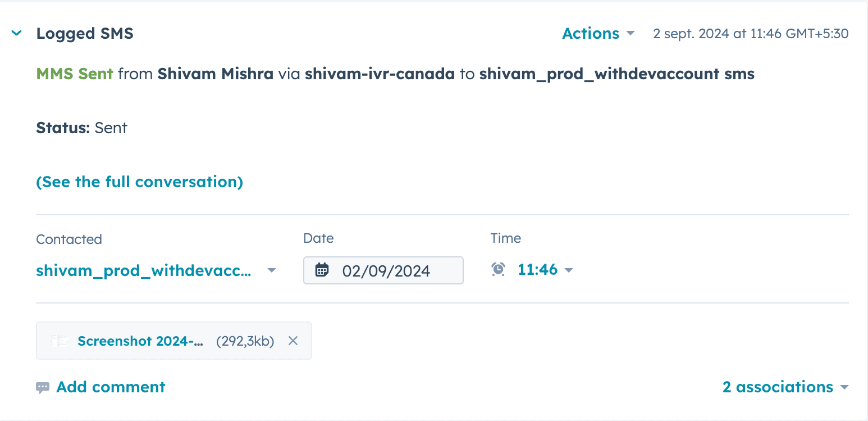Viewport: 868px width, 421px height.
Task: Open the Screenshot 2024 attachment link
Action: coord(140,341)
